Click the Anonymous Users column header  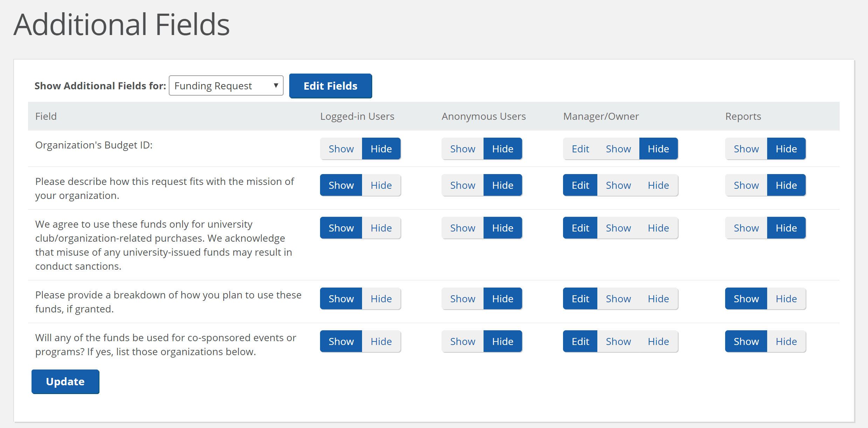tap(484, 116)
